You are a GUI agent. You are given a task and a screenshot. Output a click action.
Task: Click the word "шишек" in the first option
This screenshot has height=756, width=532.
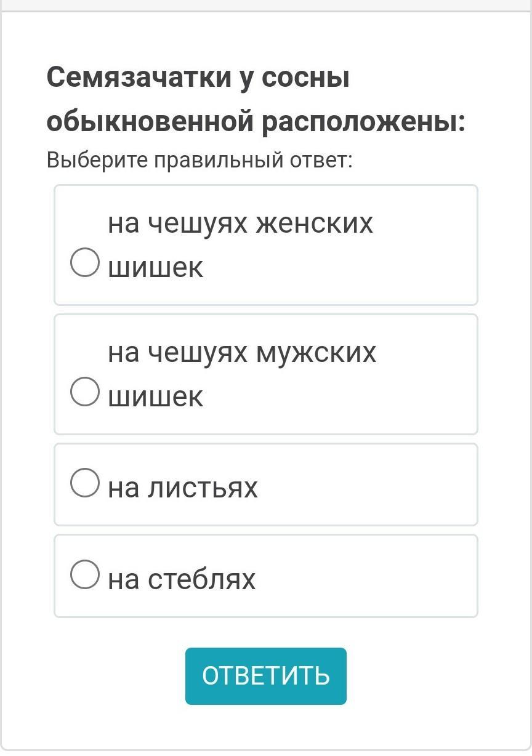tap(155, 268)
